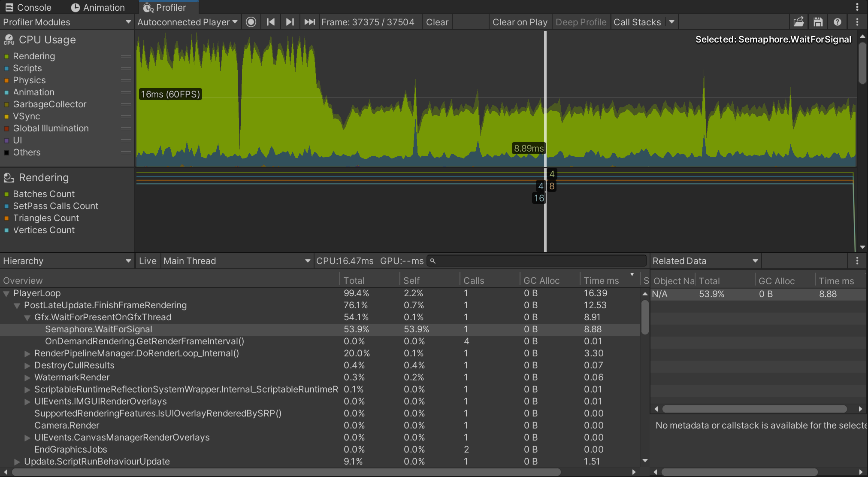The height and width of the screenshot is (477, 868).
Task: Toggle the Triangles Count series
Action: [x=6, y=218]
